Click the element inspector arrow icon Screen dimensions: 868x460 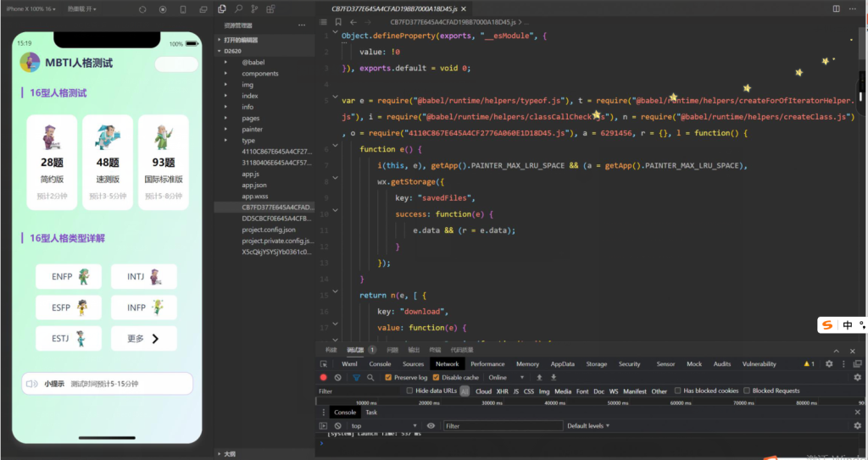pos(324,363)
